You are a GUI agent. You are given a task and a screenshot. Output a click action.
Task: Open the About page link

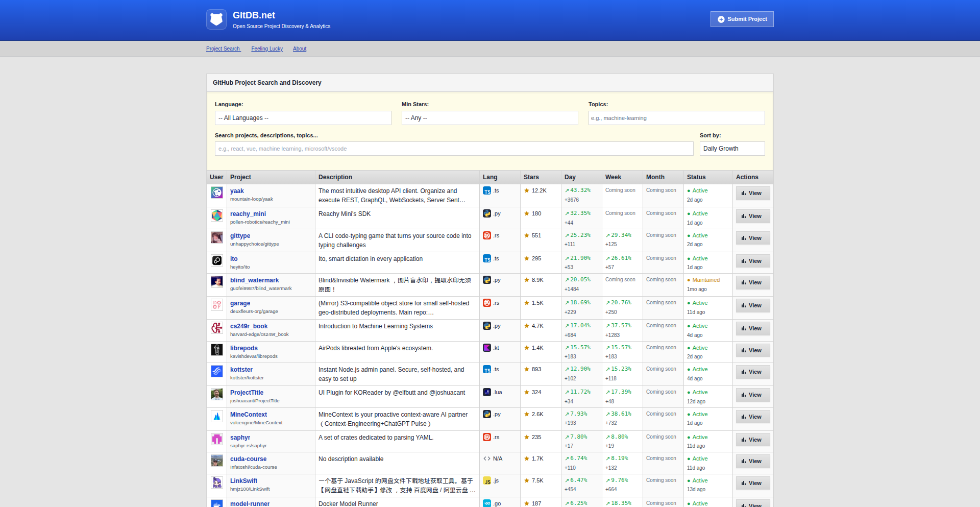point(300,49)
